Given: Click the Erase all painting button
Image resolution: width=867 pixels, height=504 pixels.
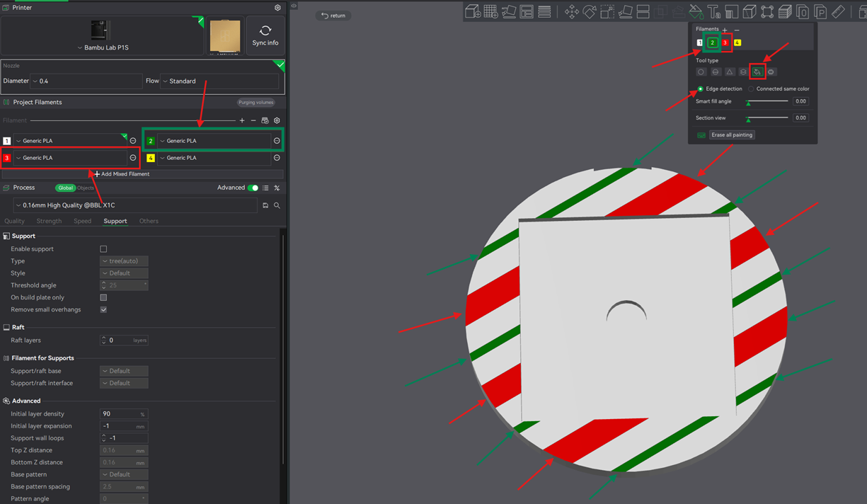Looking at the screenshot, I should pyautogui.click(x=732, y=134).
